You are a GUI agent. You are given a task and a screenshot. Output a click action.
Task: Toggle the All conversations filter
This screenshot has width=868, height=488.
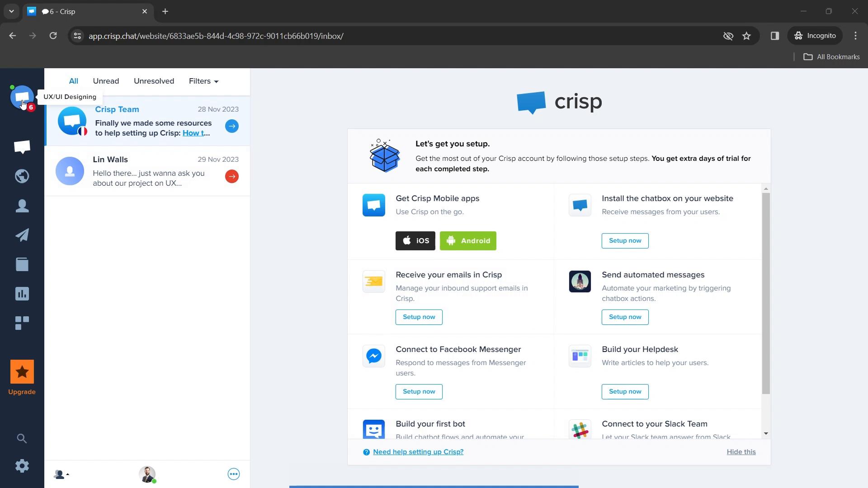[73, 80]
